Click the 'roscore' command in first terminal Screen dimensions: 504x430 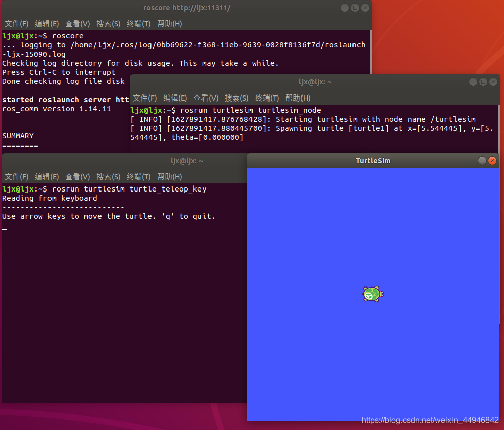click(68, 36)
